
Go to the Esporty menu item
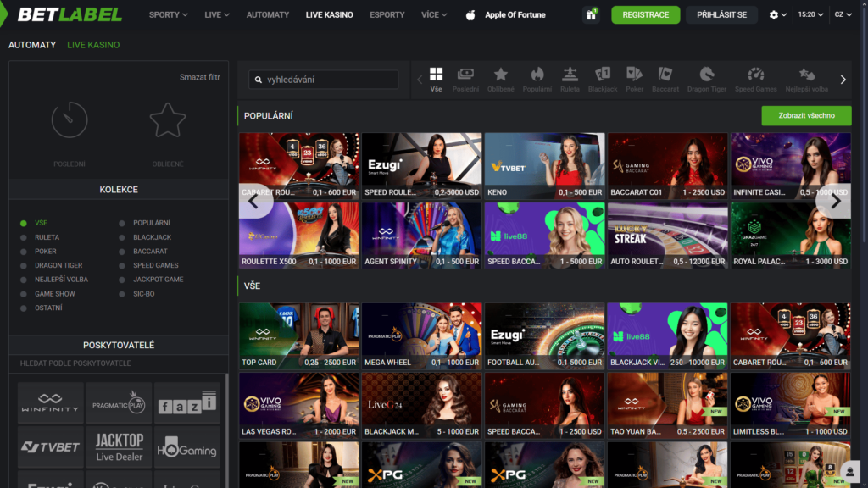tap(387, 15)
